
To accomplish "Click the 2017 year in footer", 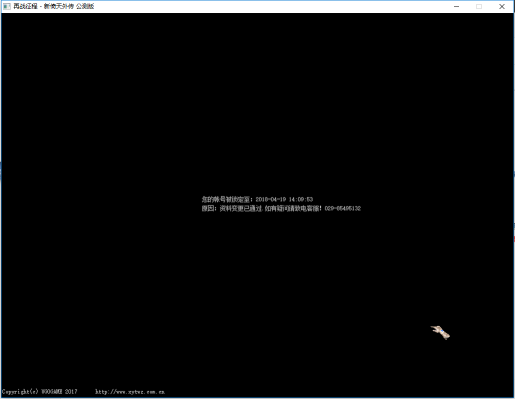I will point(71,392).
